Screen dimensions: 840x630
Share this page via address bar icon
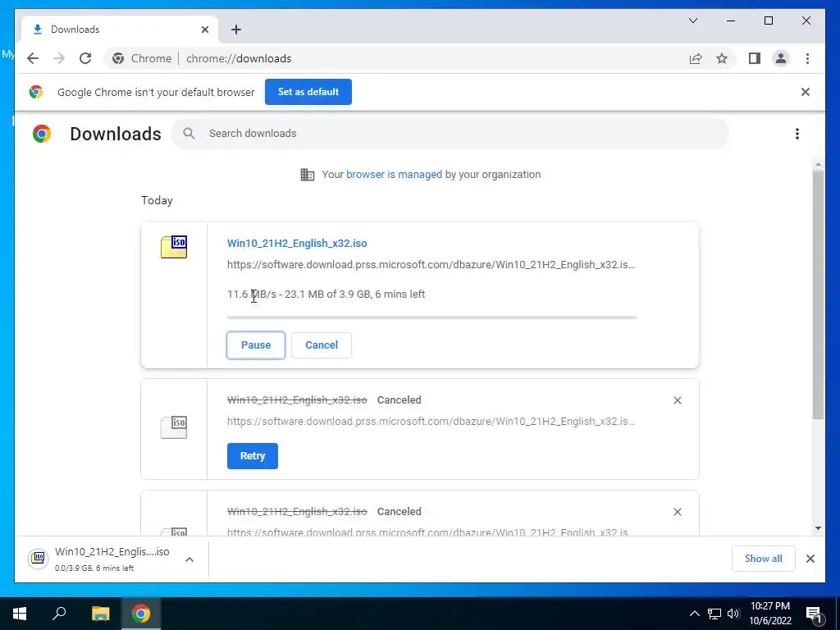coord(696,58)
